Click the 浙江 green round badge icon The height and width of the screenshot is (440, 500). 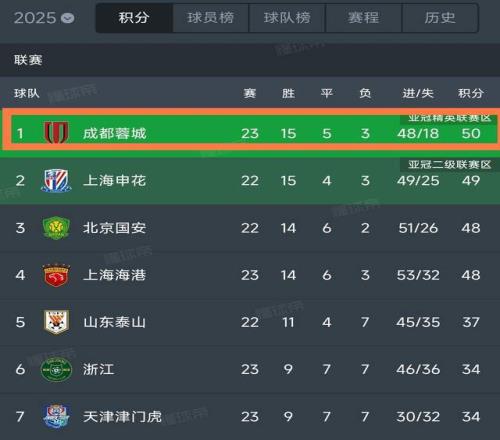point(56,369)
